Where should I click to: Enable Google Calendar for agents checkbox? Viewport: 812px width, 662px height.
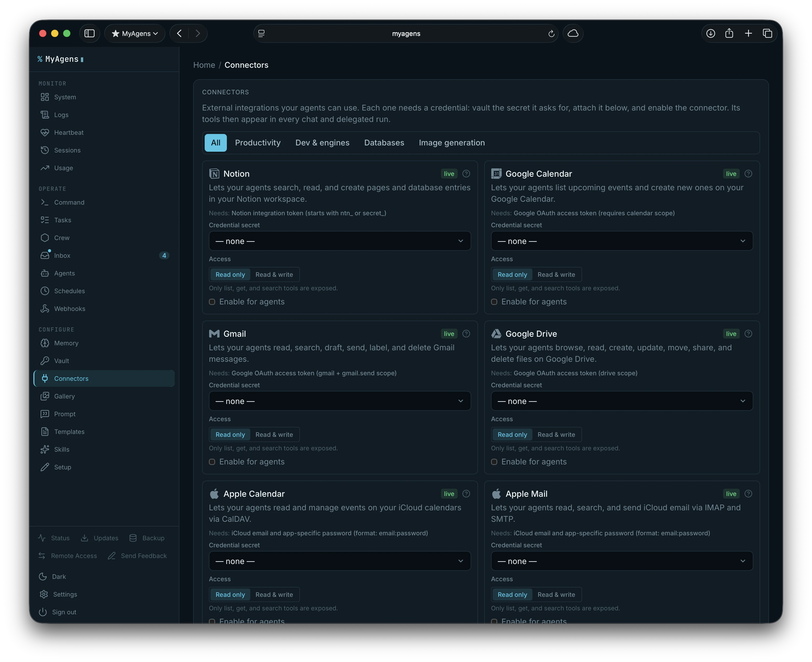(494, 302)
